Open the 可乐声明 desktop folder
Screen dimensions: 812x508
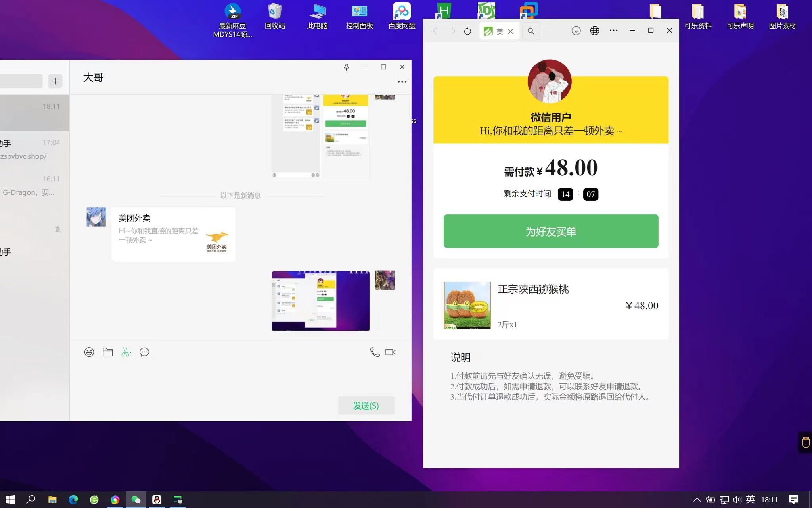pyautogui.click(x=740, y=16)
